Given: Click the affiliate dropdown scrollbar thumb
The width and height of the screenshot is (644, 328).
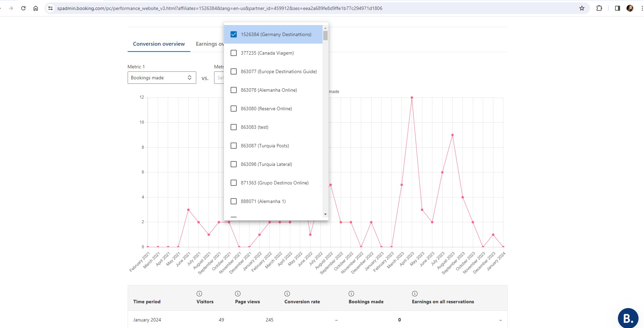Looking at the screenshot, I should click(325, 36).
